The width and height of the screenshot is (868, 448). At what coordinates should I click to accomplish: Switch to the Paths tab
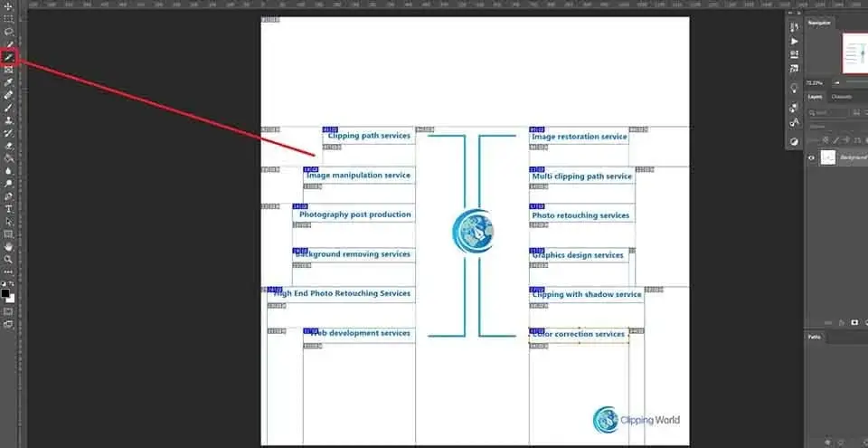(x=814, y=337)
